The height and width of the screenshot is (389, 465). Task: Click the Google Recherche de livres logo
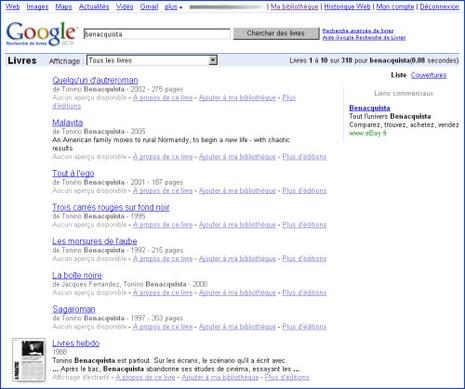click(x=42, y=34)
